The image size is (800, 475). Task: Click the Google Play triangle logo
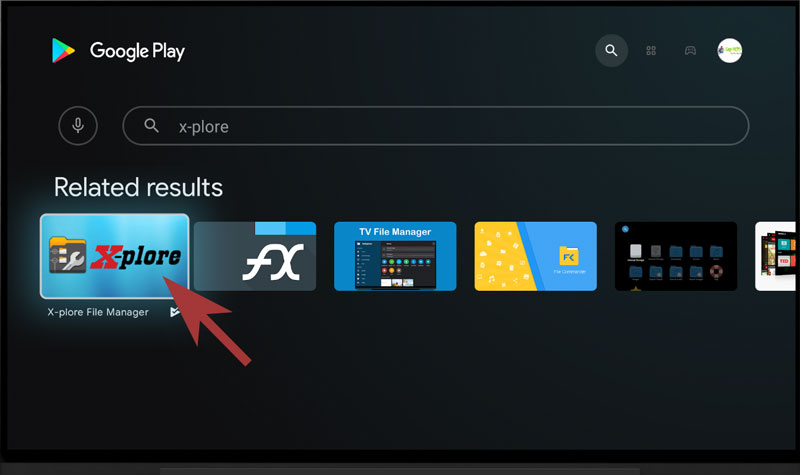point(63,51)
